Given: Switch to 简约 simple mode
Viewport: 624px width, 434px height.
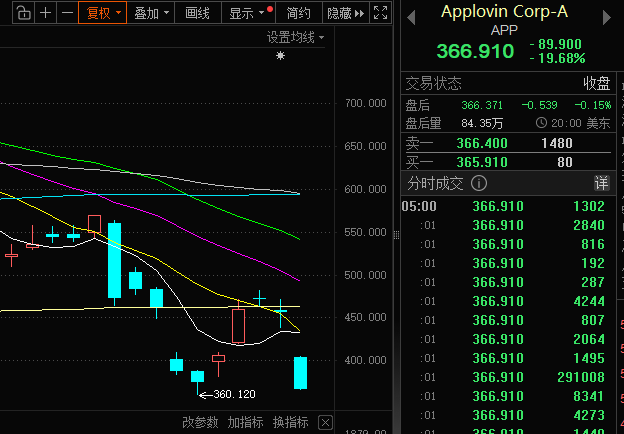Looking at the screenshot, I should [x=298, y=13].
